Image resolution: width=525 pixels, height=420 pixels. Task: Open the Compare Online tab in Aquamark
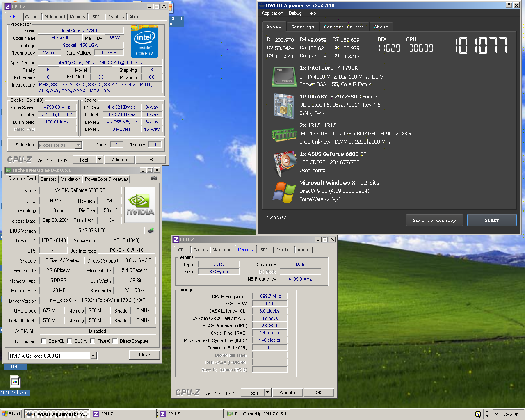[x=344, y=27]
